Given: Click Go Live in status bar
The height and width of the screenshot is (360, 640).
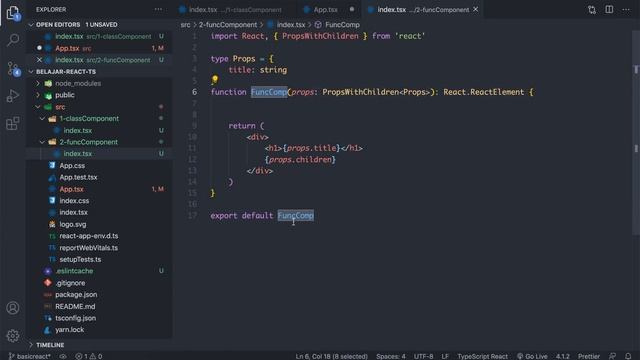Looking at the screenshot, I should 532,356.
